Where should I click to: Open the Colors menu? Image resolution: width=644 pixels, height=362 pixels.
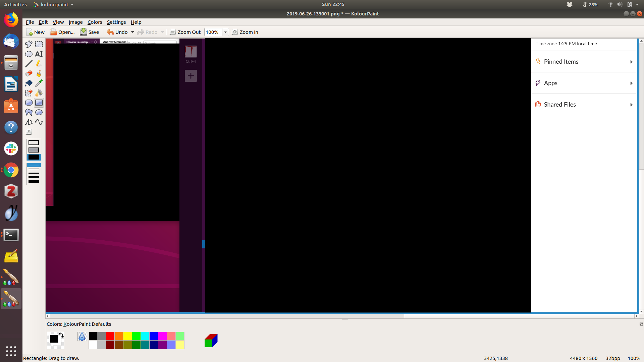(x=95, y=22)
